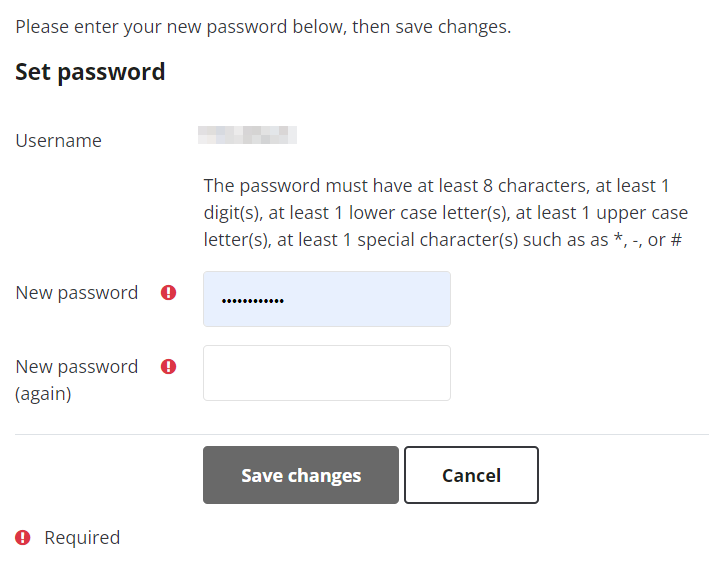Click the # symbol ending the policy text
The image size is (709, 562).
pos(676,240)
